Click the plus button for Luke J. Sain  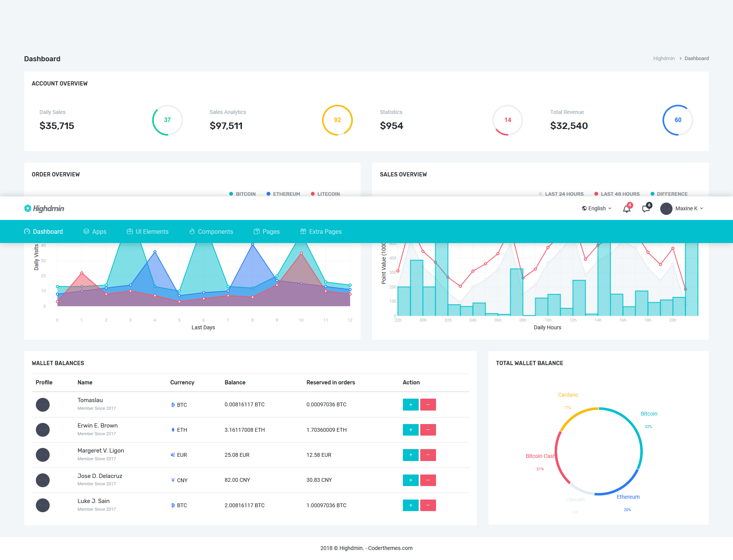point(411,505)
